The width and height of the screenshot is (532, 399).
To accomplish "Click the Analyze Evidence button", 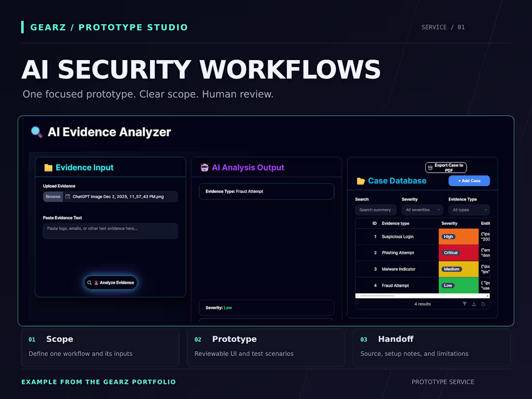I will point(111,282).
